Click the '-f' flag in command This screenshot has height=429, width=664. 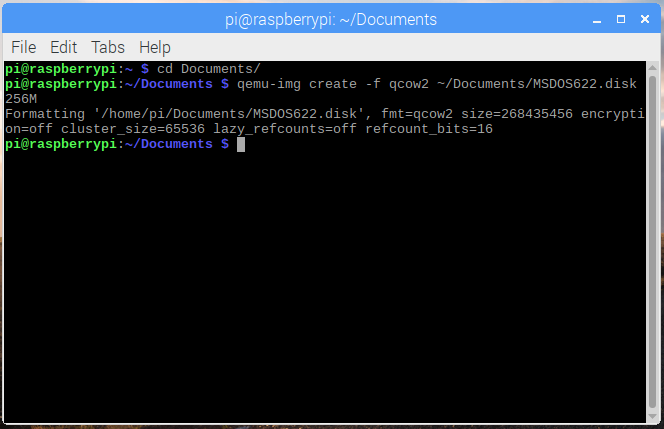pos(373,84)
